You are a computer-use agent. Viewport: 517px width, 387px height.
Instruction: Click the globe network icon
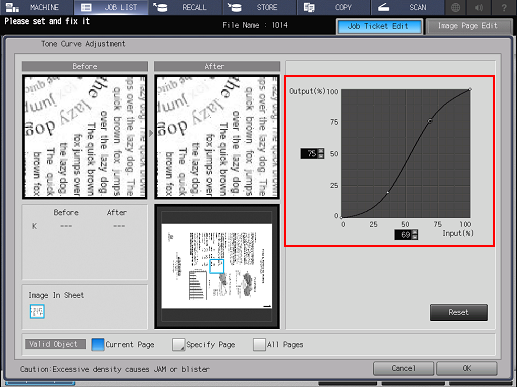(456, 7)
